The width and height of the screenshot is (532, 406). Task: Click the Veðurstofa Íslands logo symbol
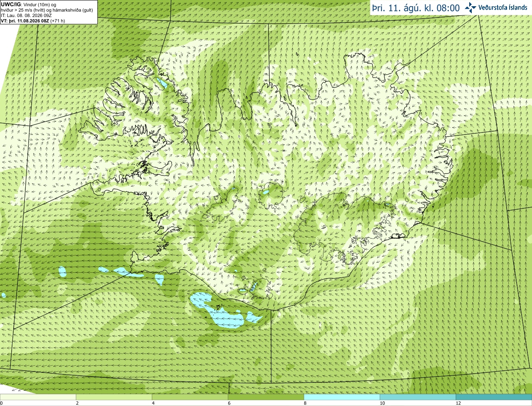(x=470, y=7)
